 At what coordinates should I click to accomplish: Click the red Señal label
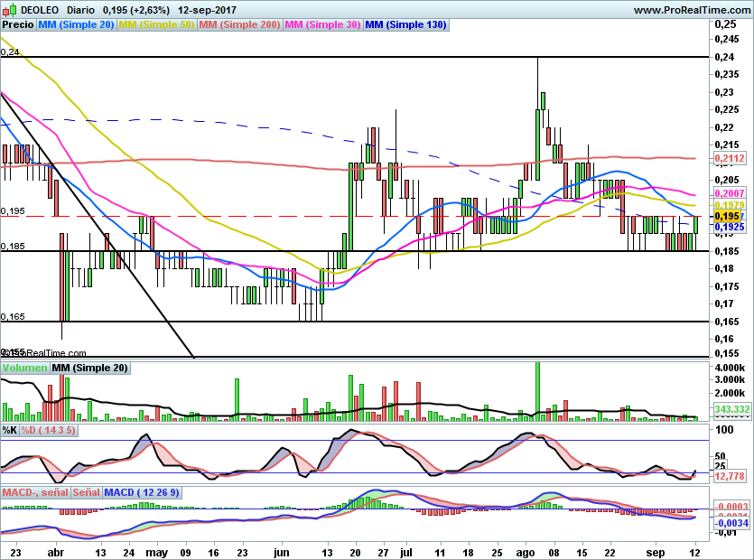tap(86, 492)
